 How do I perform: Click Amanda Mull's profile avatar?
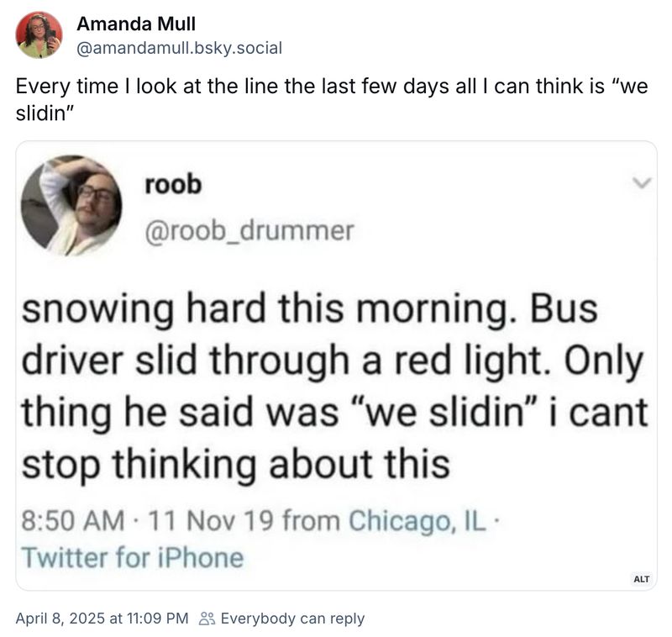point(37,35)
